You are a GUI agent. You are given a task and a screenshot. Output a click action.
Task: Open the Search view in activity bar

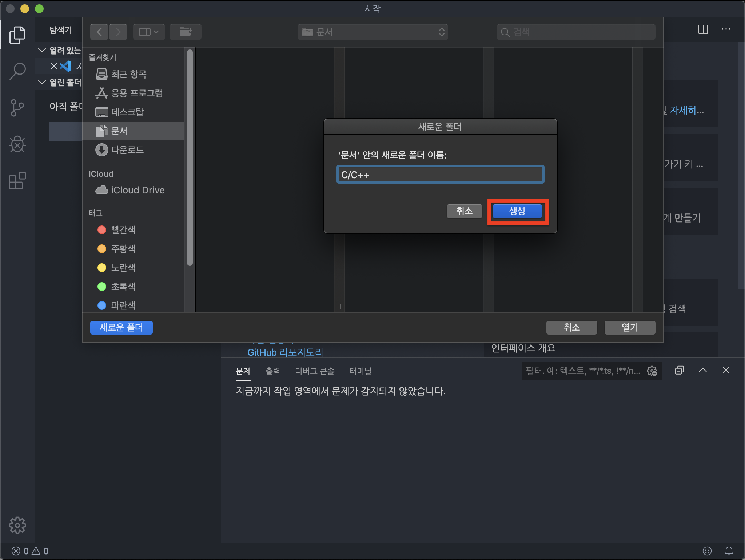(17, 71)
